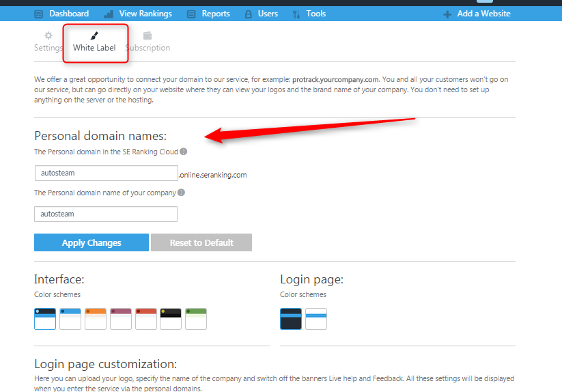Screen dimensions: 562x392
Task: Click the plus icon beside Add a Website
Action: click(447, 14)
